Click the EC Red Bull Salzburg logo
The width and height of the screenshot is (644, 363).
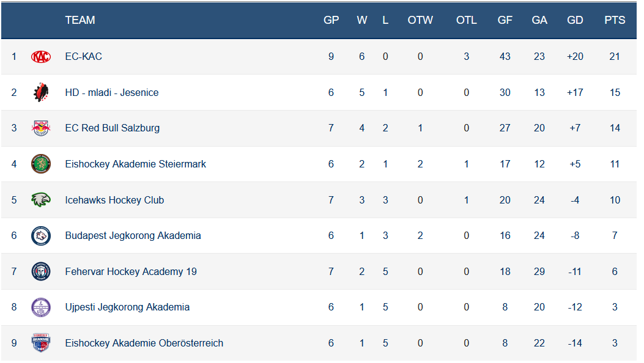pos(41,128)
